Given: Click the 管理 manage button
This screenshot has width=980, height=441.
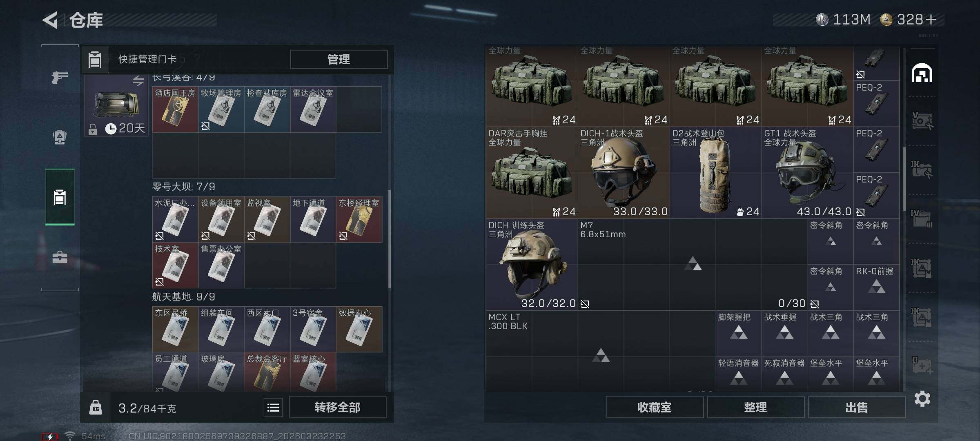Looking at the screenshot, I should pos(339,60).
